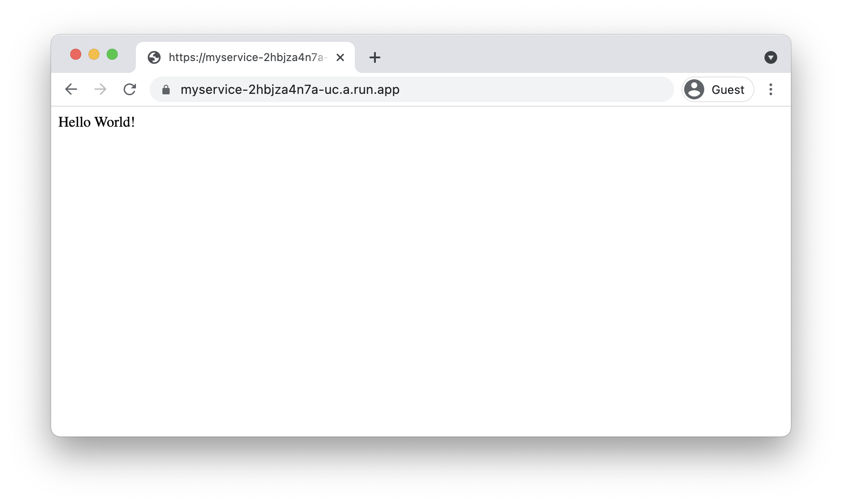The image size is (842, 504).
Task: Reload the current page
Action: tap(130, 89)
